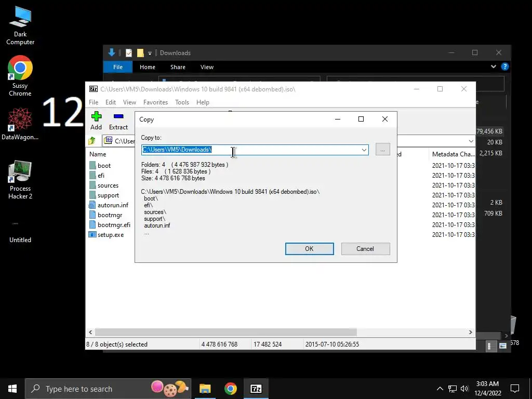Switch to Explorer Home ribbon tab
This screenshot has width=532, height=399.
(x=147, y=67)
